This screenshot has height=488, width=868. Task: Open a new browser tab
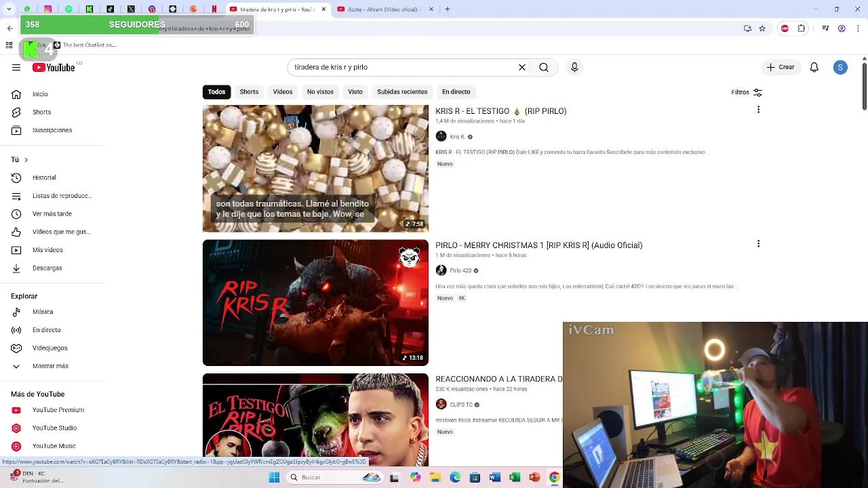448,9
